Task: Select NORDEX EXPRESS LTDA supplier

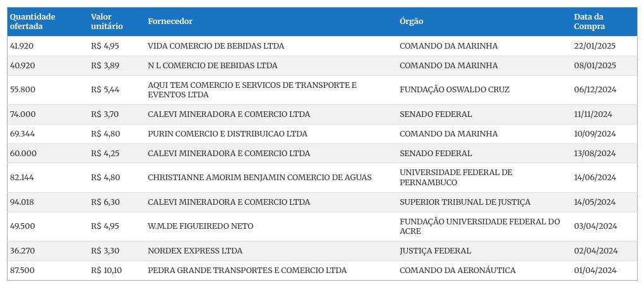Action: pos(195,251)
